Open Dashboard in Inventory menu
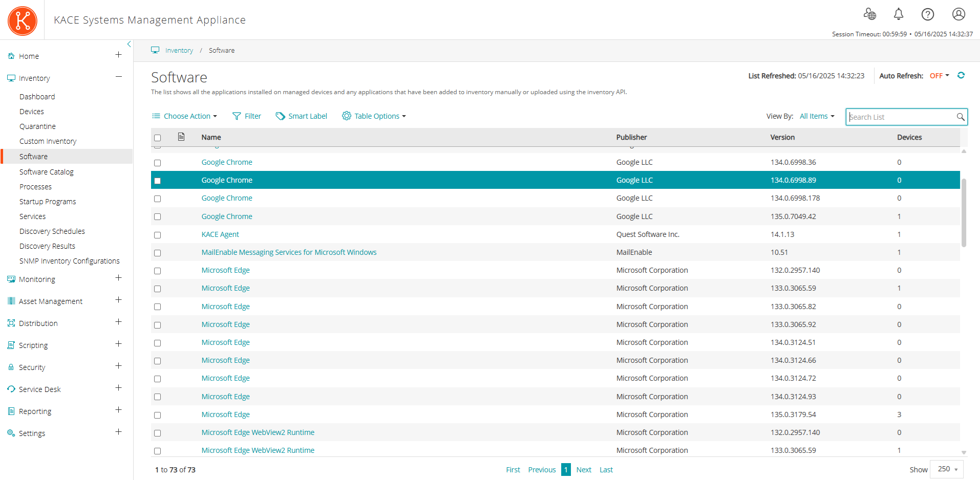Image resolution: width=980 pixels, height=480 pixels. click(37, 97)
